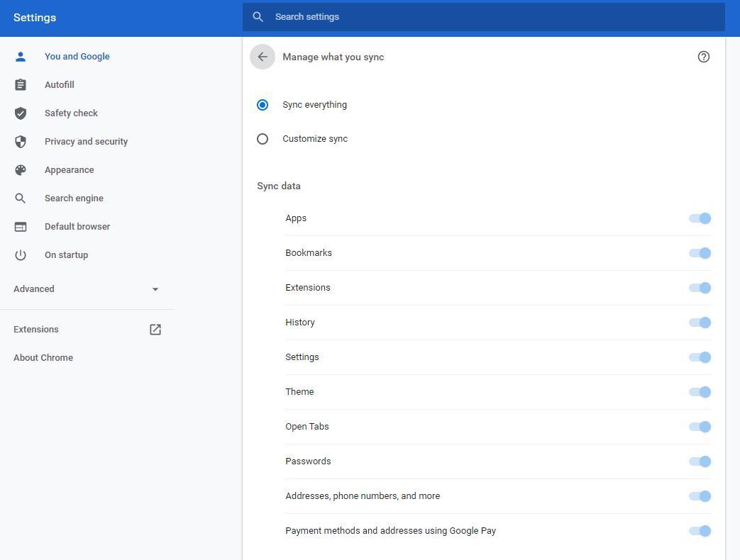This screenshot has height=560, width=740.
Task: Open the Appearance settings section
Action: coord(70,169)
